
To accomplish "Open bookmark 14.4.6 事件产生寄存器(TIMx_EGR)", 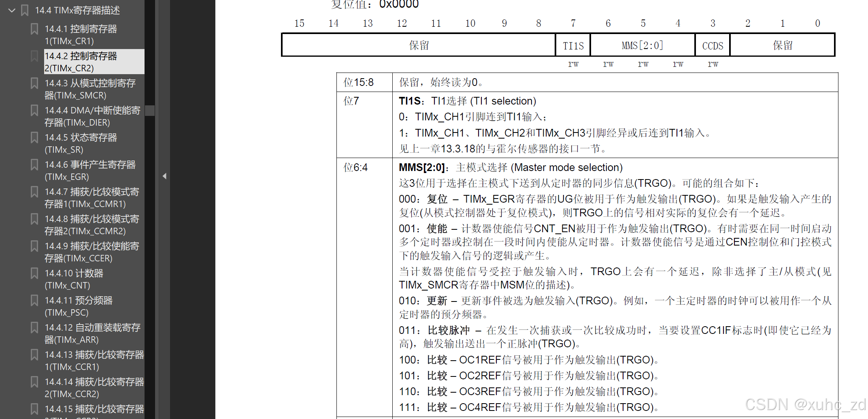I will [x=90, y=171].
